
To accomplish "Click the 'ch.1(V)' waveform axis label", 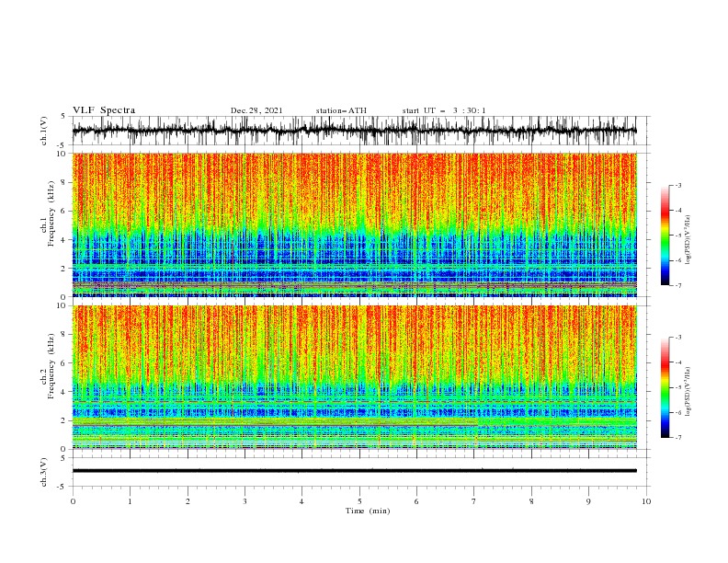I will [x=44, y=131].
